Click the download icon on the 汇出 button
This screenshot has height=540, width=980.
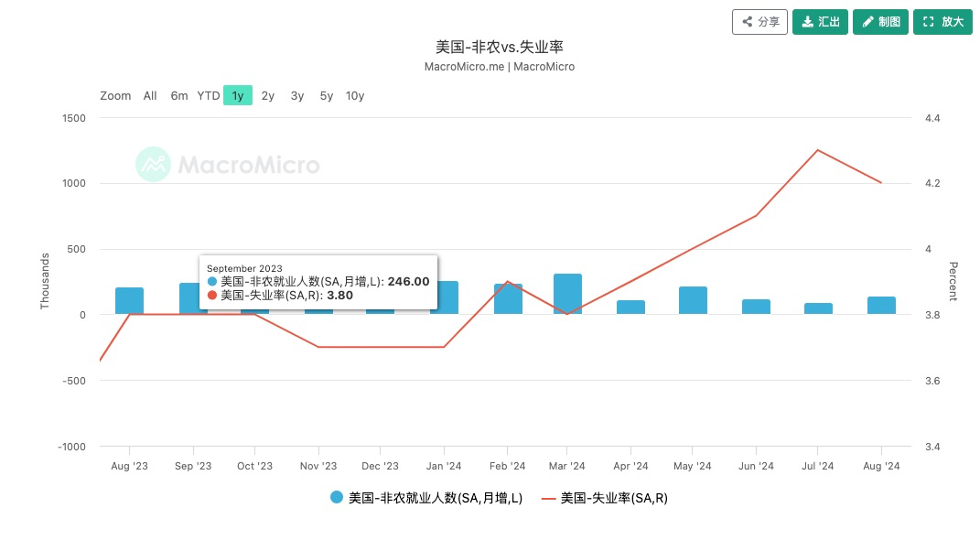[809, 21]
